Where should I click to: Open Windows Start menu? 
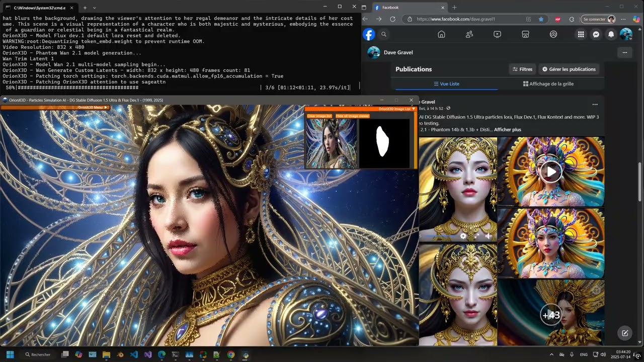[10, 354]
